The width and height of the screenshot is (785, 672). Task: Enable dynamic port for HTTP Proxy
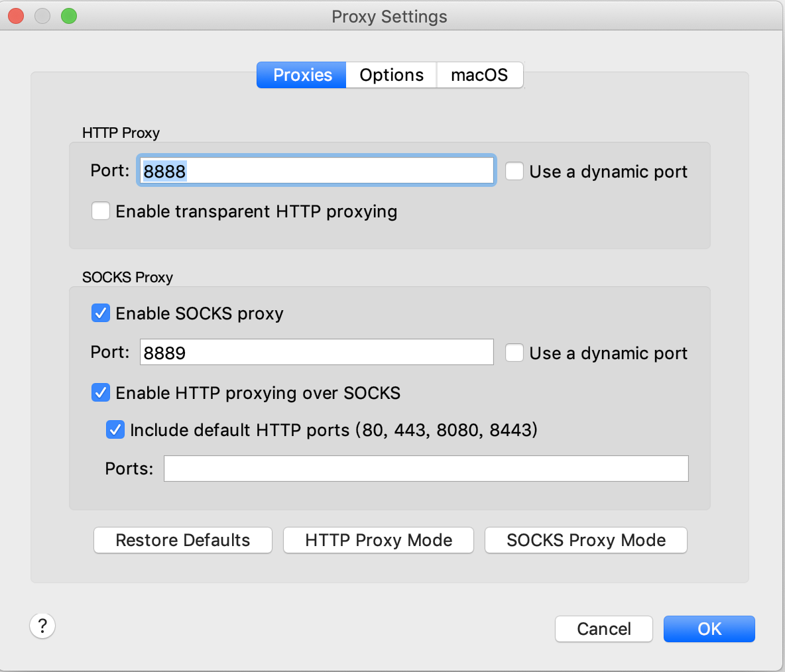[514, 171]
